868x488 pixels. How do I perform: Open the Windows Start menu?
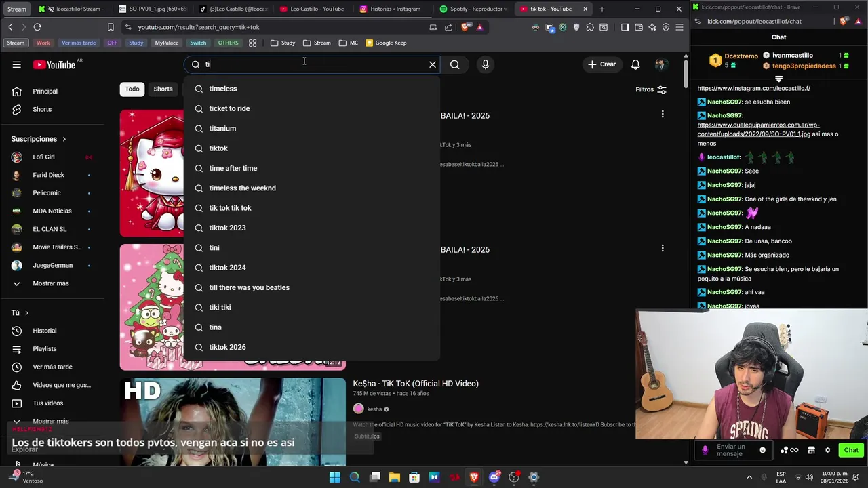coord(334,477)
